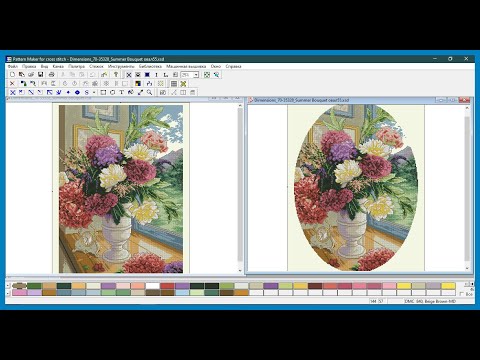
Task: Open the Вид menu
Action: click(x=44, y=66)
